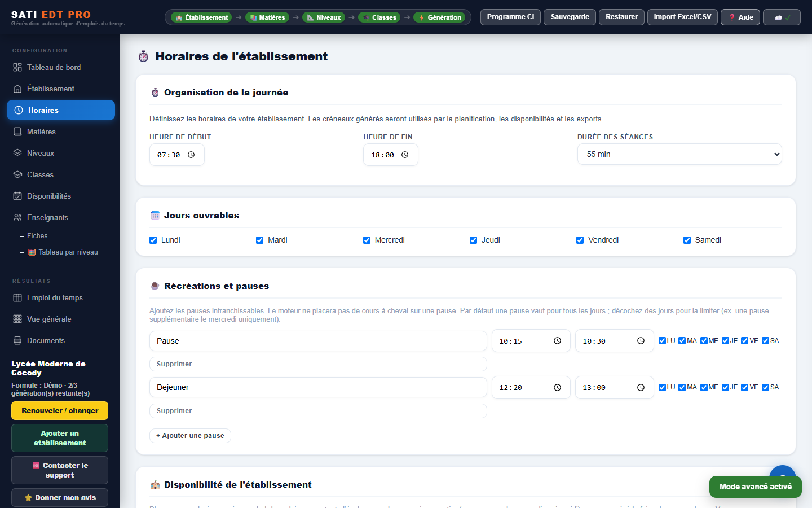812x508 pixels.
Task: Click Ajouter un etablissement button
Action: 60,438
